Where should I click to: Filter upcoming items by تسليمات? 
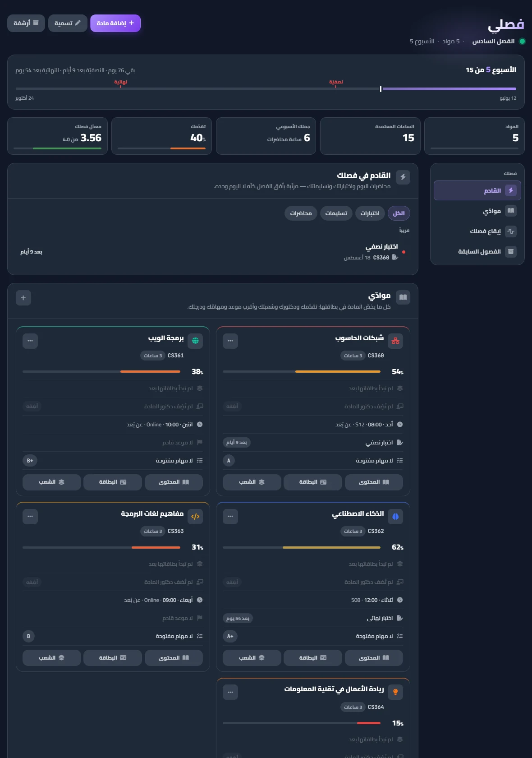coord(336,213)
